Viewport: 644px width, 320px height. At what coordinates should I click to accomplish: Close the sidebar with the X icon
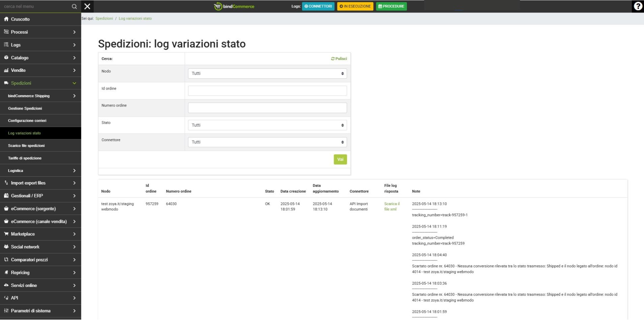(87, 6)
